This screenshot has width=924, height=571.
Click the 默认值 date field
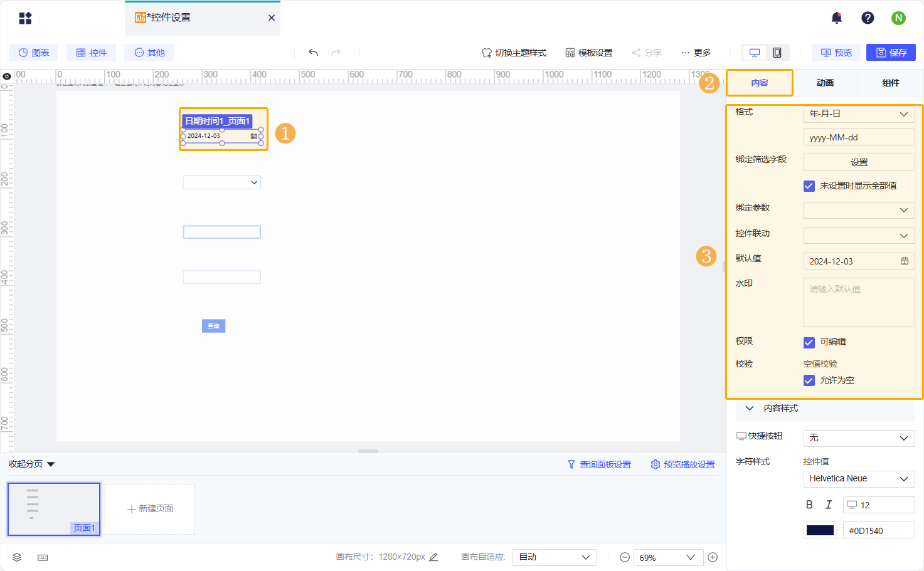(x=859, y=261)
